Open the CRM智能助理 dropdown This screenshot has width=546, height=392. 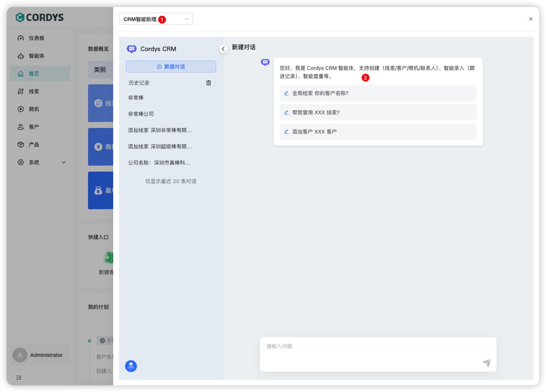click(156, 19)
